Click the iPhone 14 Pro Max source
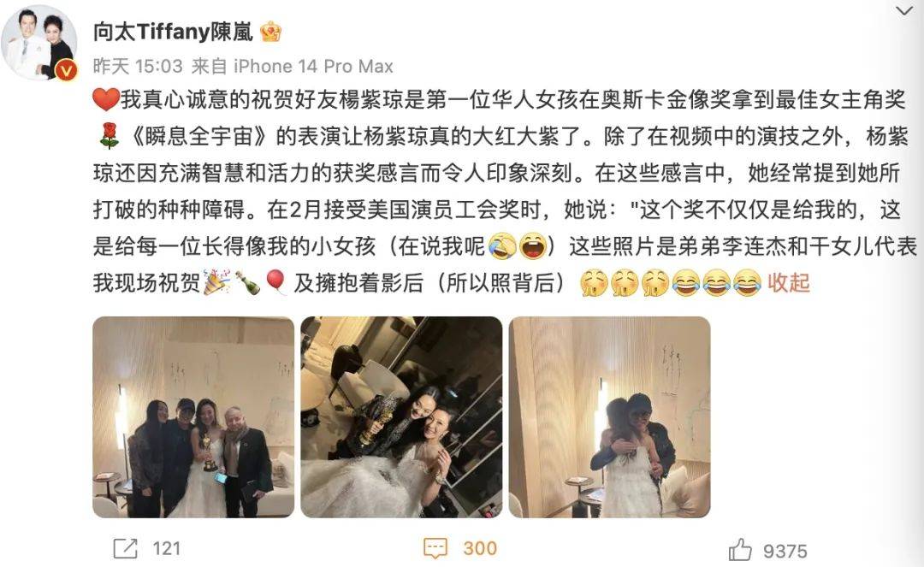The image size is (924, 567). [313, 66]
